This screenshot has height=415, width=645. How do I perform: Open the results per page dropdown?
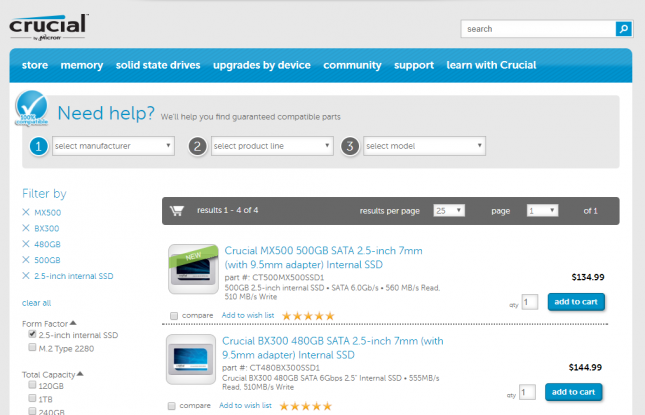click(x=449, y=211)
